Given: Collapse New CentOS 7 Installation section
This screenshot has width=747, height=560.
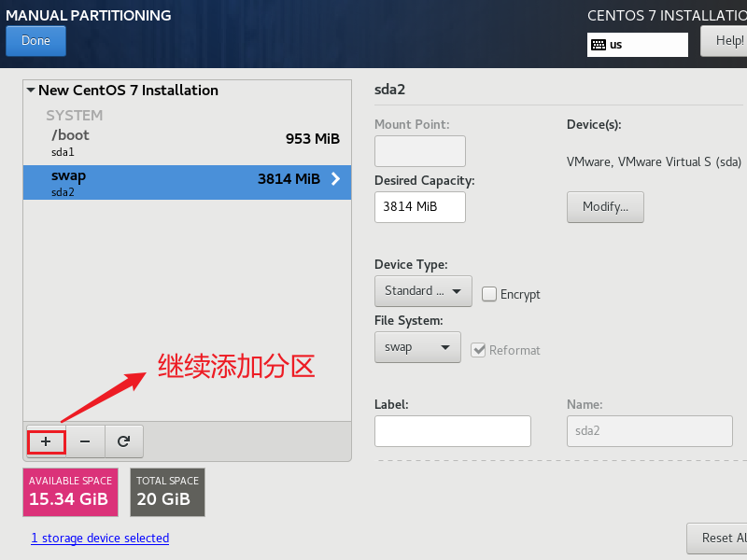Looking at the screenshot, I should [x=31, y=90].
